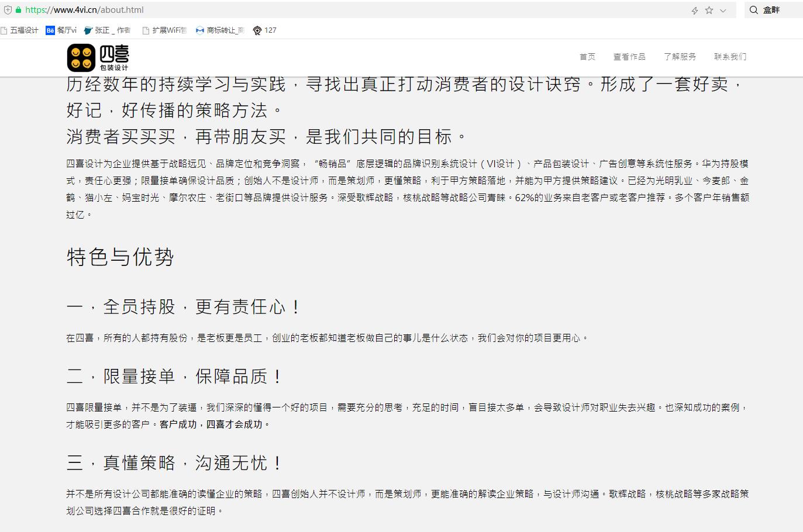Open the 联系我们 navigation link

(730, 56)
